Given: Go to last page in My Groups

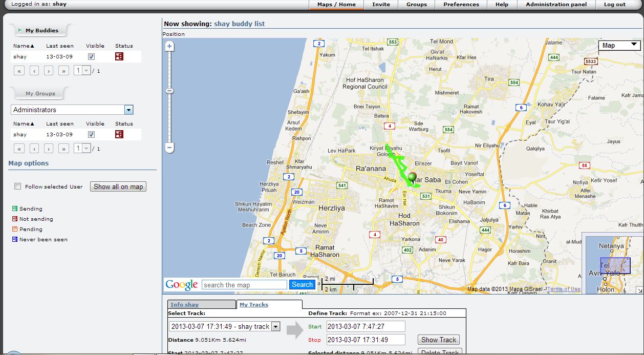Looking at the screenshot, I should [x=63, y=149].
